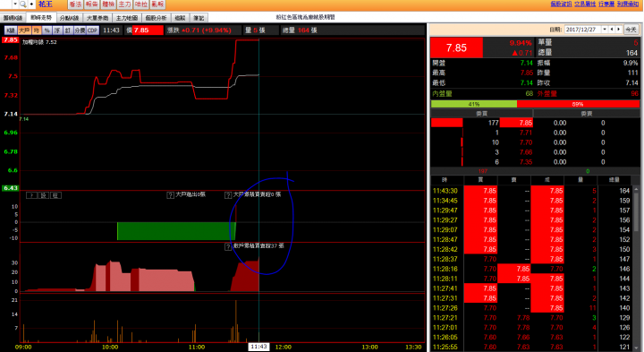Image resolution: width=644 pixels, height=352 pixels.
Task: Toggle the % display option
Action: (x=47, y=30)
